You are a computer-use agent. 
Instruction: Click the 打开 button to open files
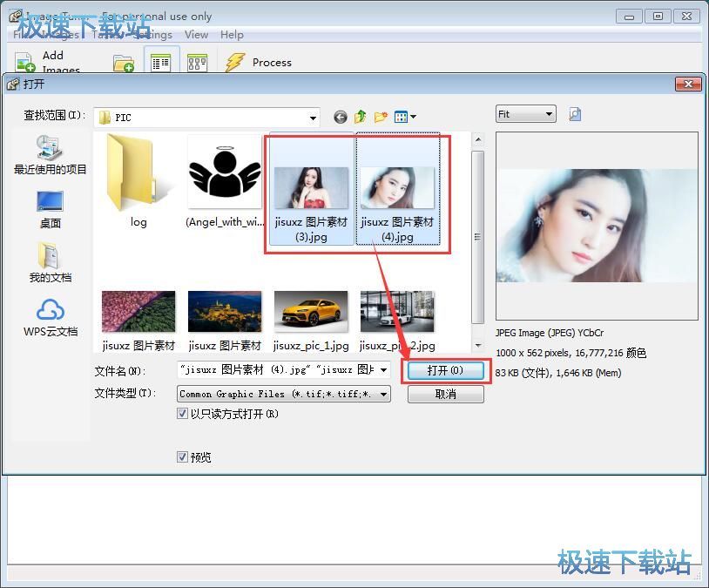(446, 369)
